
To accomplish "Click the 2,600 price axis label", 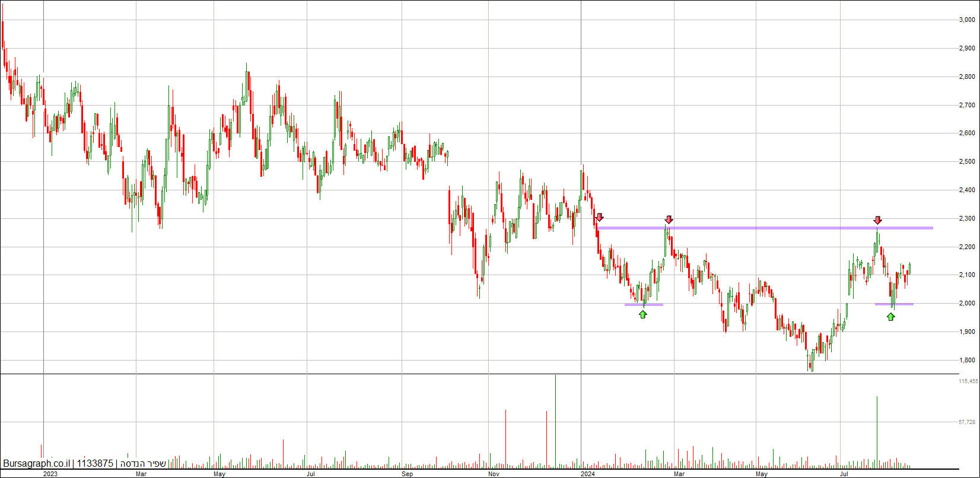I will (x=967, y=133).
